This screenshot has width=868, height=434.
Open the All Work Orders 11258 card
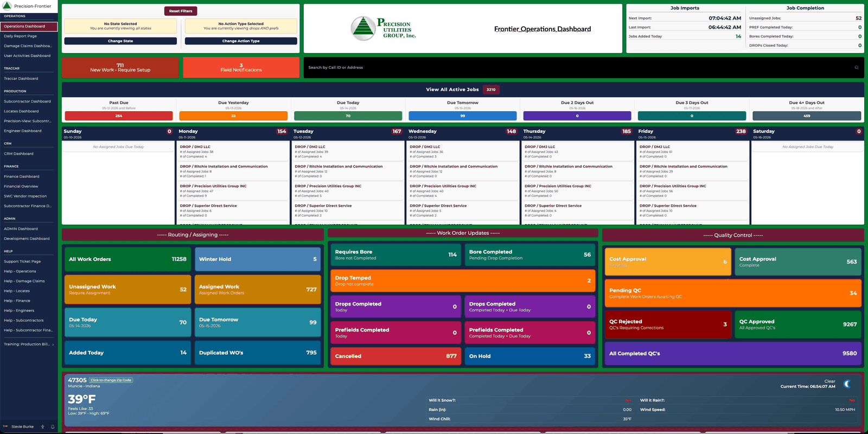tap(127, 259)
